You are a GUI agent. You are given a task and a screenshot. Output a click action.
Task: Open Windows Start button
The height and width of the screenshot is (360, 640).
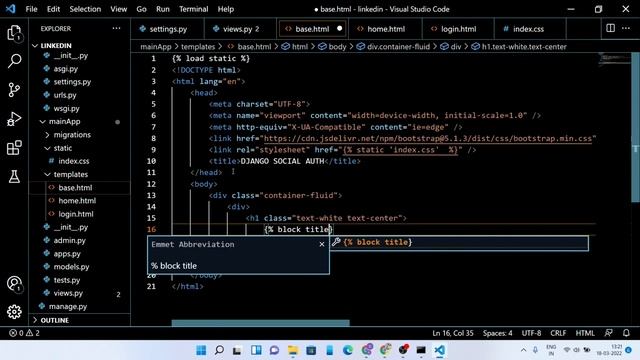(x=201, y=350)
